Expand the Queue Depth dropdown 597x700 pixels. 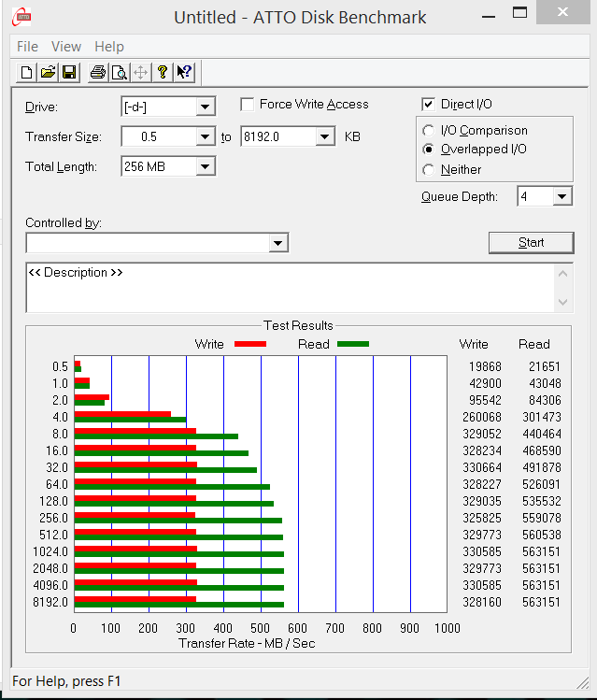[x=561, y=197]
